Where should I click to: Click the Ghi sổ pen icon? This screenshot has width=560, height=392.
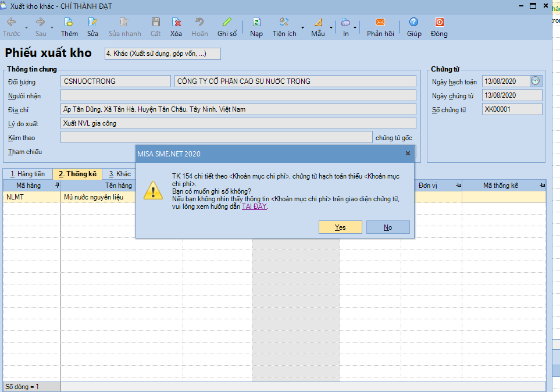[227, 23]
